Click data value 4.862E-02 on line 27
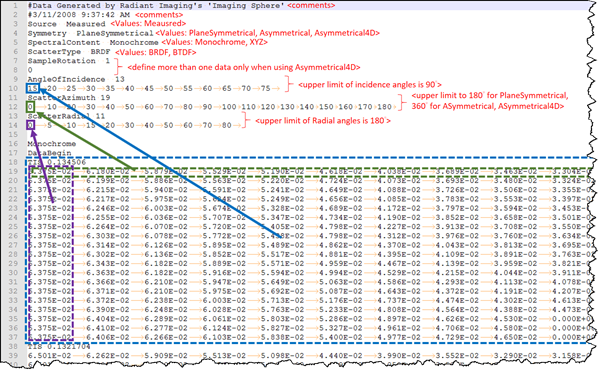This screenshot has height=371, width=600. [341, 245]
